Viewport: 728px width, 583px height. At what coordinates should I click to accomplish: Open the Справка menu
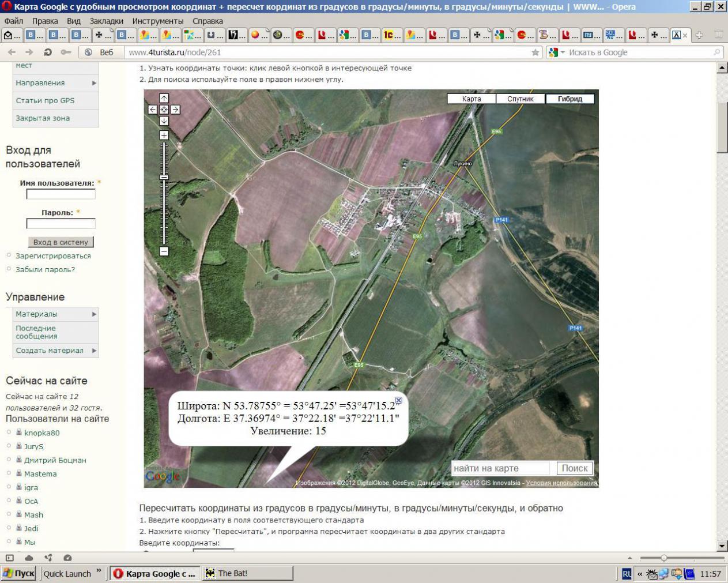pyautogui.click(x=208, y=21)
